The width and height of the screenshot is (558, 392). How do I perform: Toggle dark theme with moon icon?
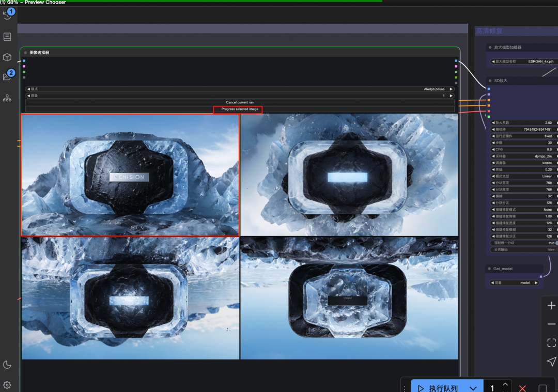coord(7,365)
